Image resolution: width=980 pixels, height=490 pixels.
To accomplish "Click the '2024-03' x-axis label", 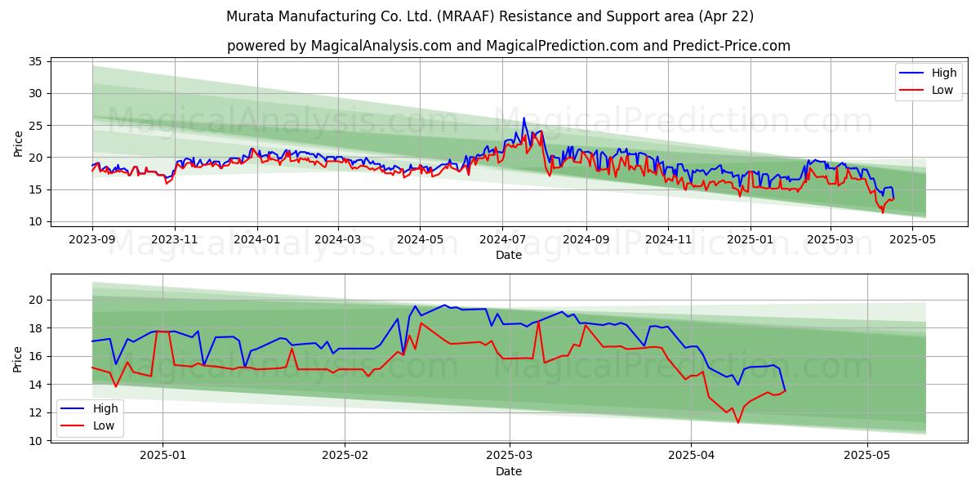I will click(337, 239).
